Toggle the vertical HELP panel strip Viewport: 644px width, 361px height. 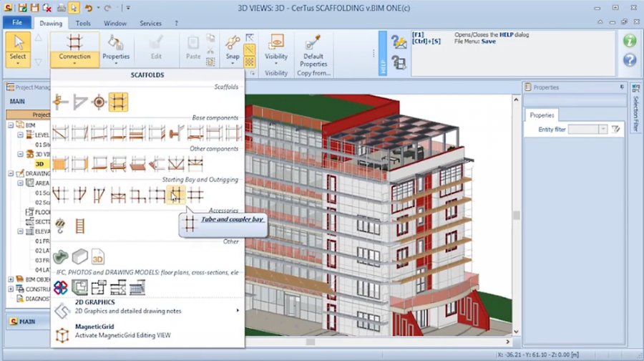coord(382,54)
